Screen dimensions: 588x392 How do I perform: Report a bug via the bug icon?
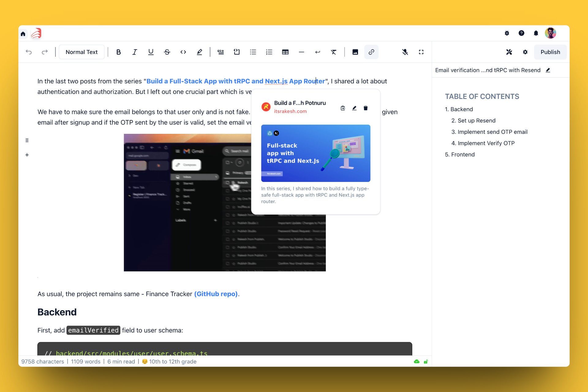click(507, 33)
